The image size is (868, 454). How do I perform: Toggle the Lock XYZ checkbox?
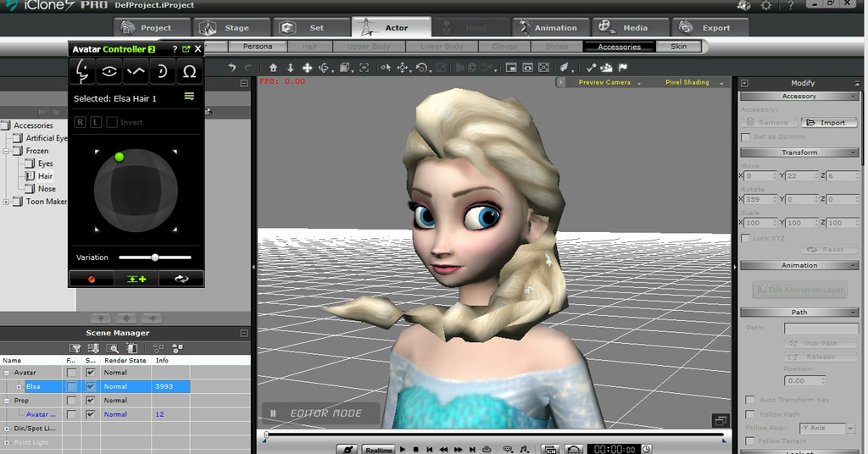[746, 238]
